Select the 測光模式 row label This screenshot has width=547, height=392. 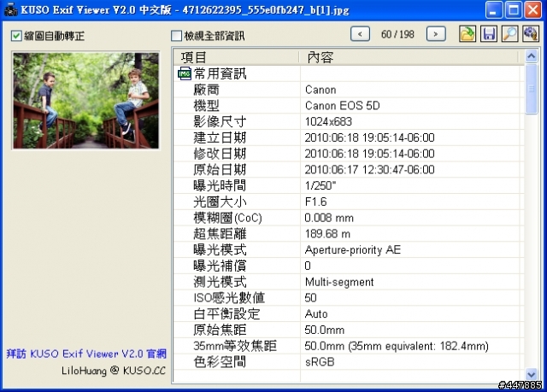(220, 282)
